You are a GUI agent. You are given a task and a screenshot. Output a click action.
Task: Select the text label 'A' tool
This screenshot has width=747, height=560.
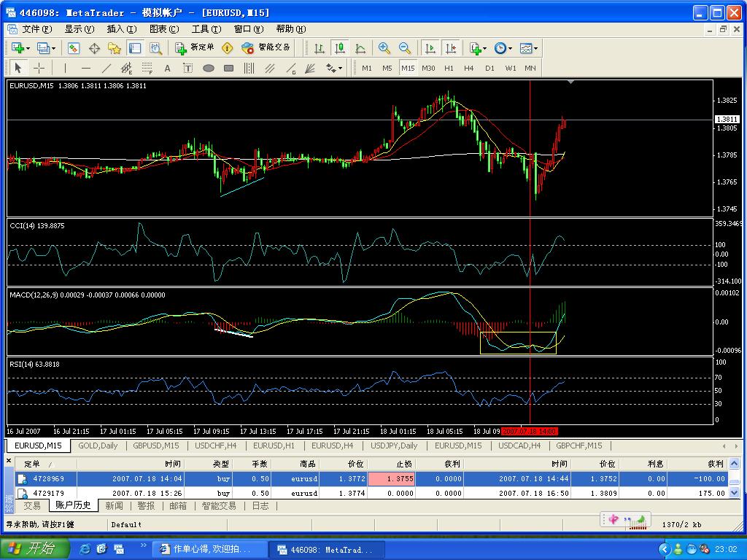pyautogui.click(x=167, y=68)
